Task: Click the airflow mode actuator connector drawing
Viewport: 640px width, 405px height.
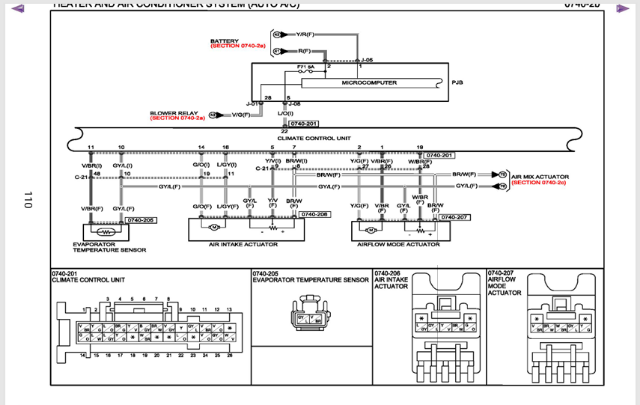Action: [561, 328]
